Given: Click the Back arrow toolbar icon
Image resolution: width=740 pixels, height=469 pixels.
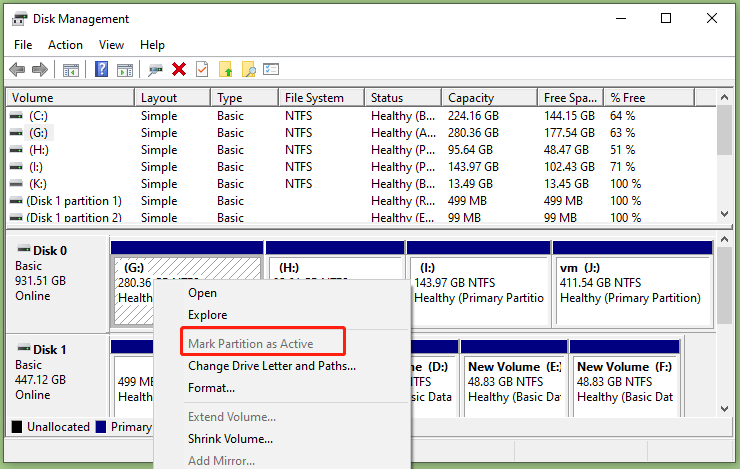Looking at the screenshot, I should click(x=17, y=70).
